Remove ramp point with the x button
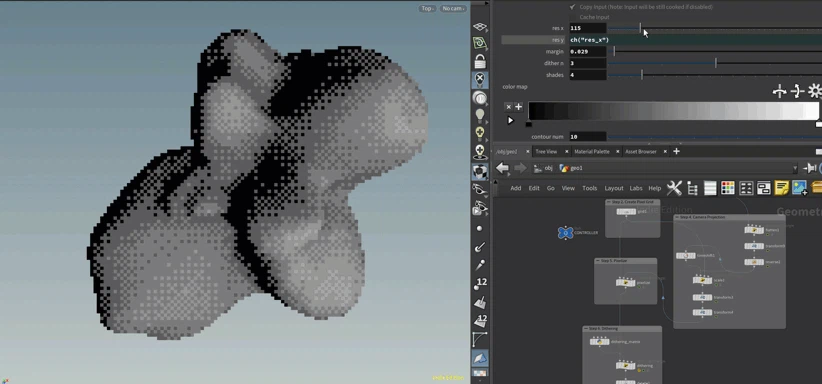 [508, 106]
